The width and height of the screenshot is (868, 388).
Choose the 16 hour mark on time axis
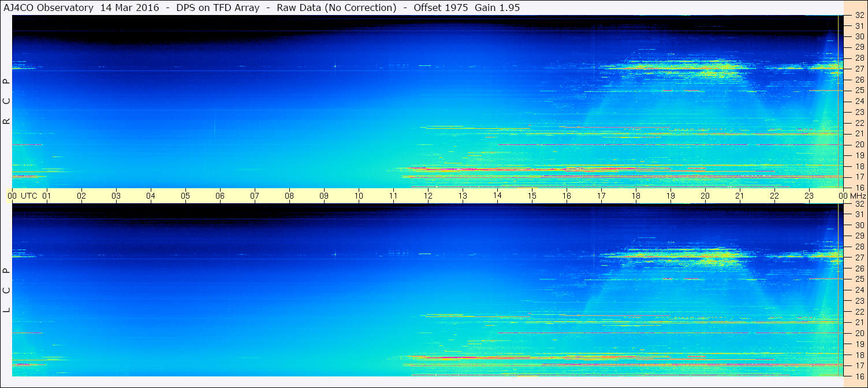(x=567, y=196)
